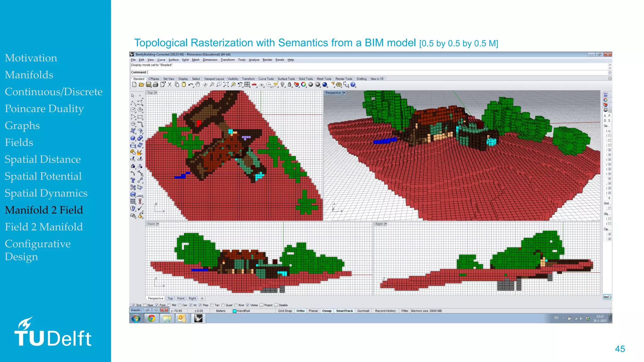This screenshot has width=644, height=362.
Task: Open the four-viewport layout icon
Action: click(x=247, y=85)
